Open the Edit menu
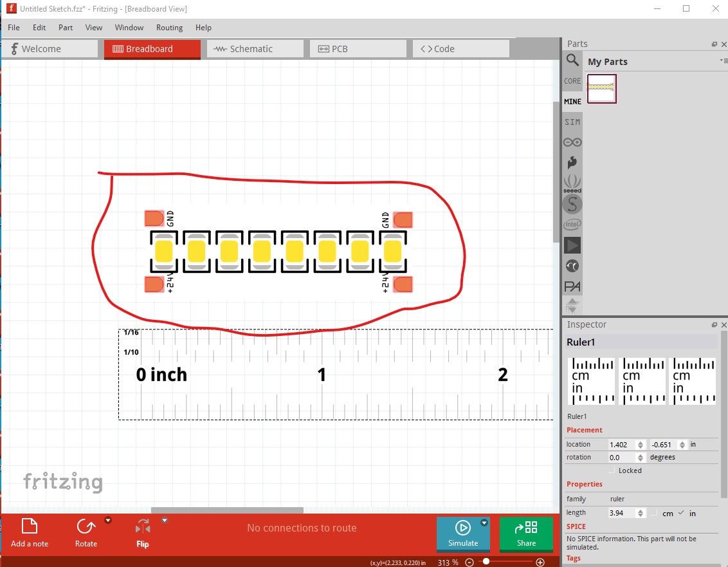This screenshot has height=567, width=728. click(39, 28)
